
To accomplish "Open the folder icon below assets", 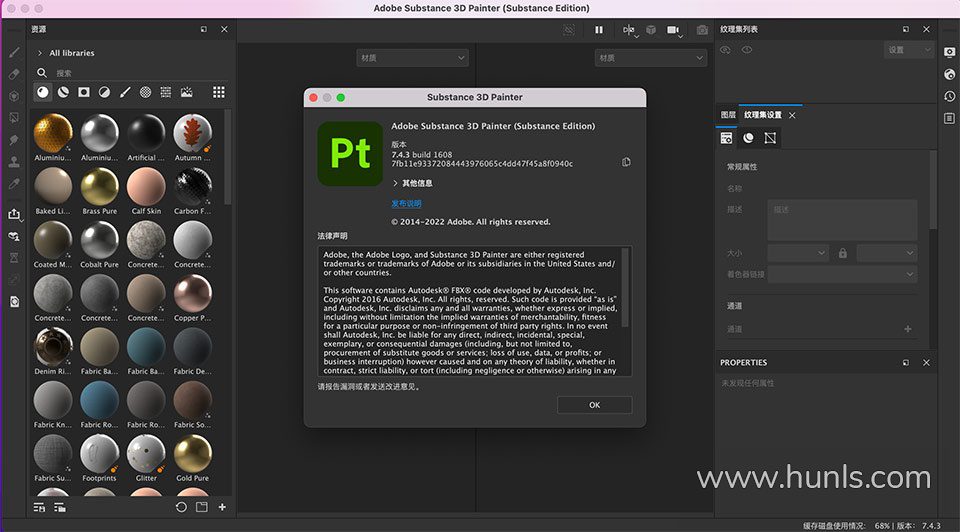I will click(201, 507).
